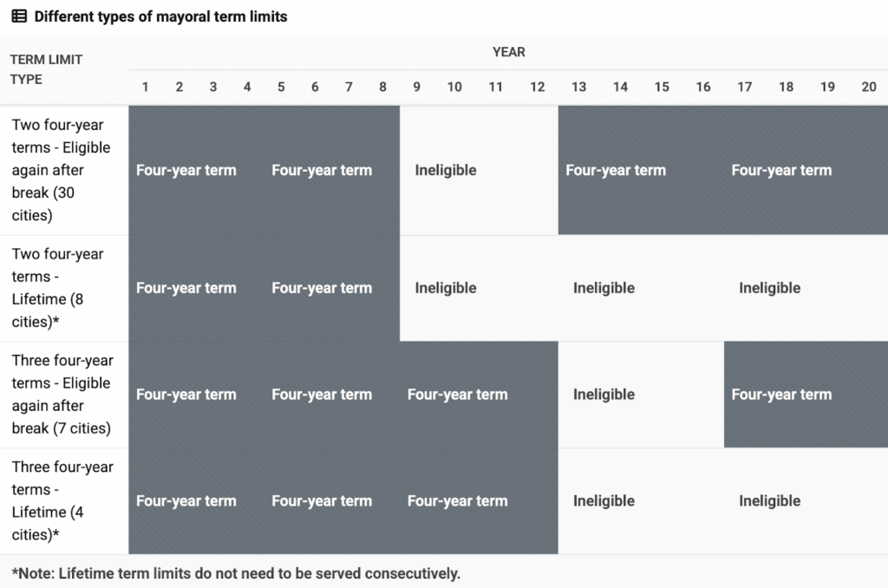Click the table icon beside the title
This screenshot has height=588, width=888.
coord(18,16)
